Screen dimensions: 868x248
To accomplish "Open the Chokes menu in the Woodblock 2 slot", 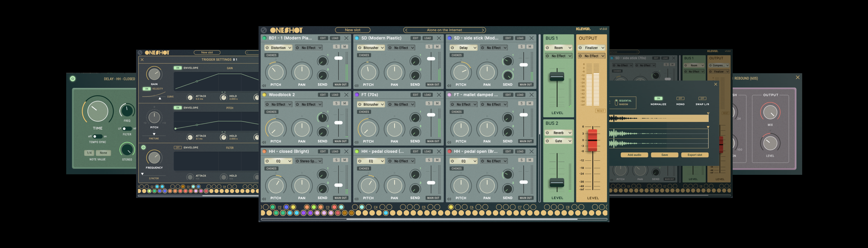I will [x=271, y=112].
